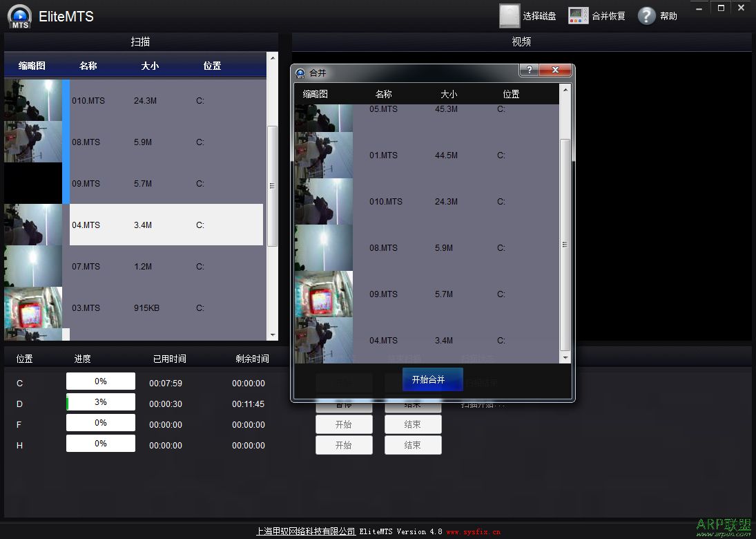Image resolution: width=756 pixels, height=539 pixels.
Task: Open the 合并恢复 merge recovery tool
Action: click(x=597, y=16)
